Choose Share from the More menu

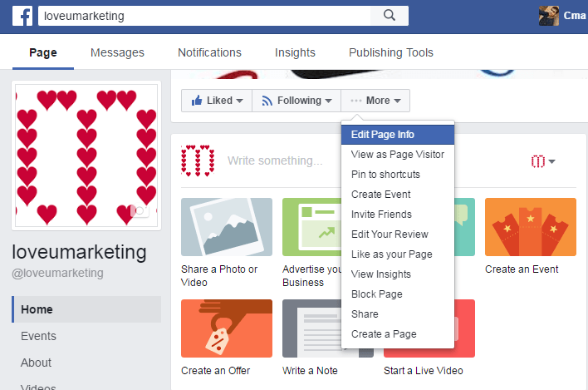click(x=398, y=313)
